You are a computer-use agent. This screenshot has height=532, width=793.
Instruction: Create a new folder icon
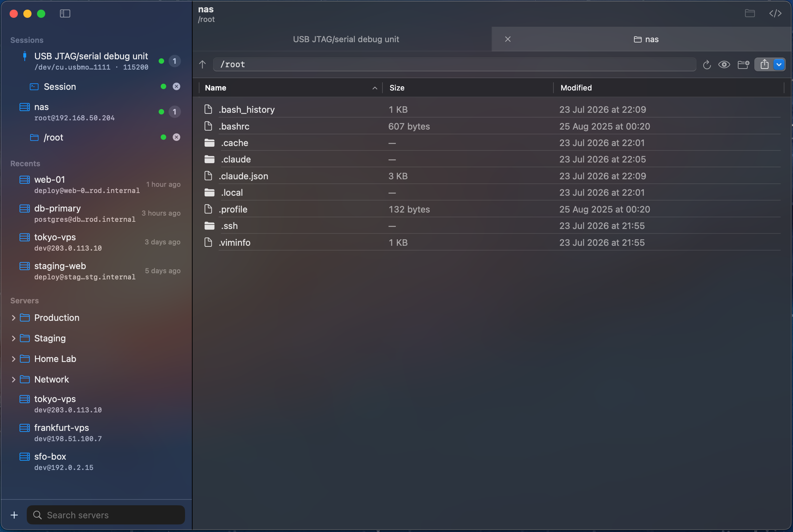click(743, 64)
